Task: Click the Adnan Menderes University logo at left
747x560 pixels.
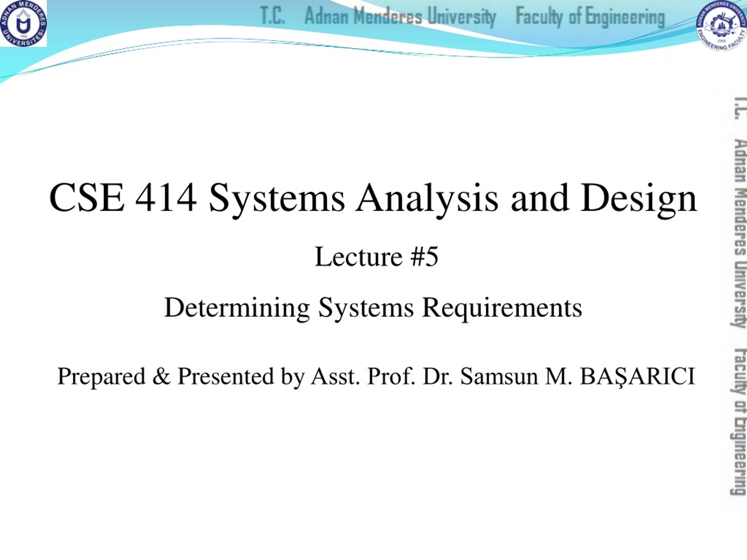Action: click(23, 23)
